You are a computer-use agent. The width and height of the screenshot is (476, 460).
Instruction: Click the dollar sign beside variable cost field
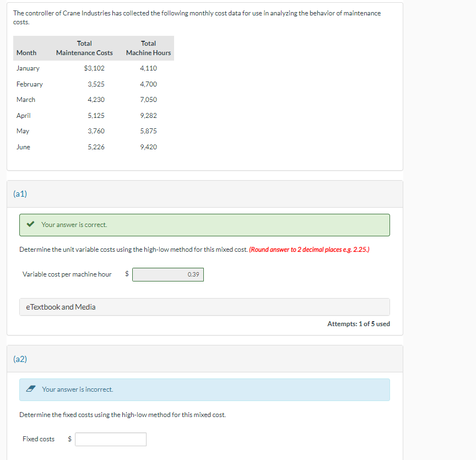[126, 274]
